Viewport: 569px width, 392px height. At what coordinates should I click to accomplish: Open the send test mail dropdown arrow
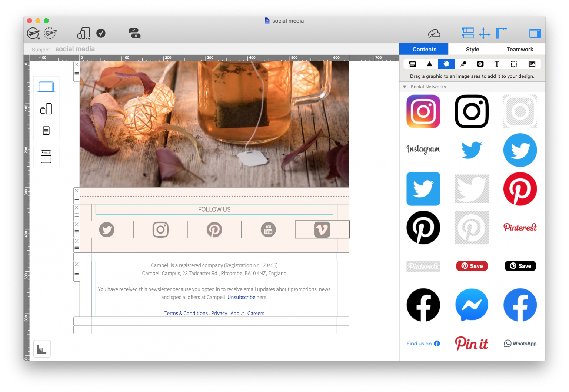[39, 38]
